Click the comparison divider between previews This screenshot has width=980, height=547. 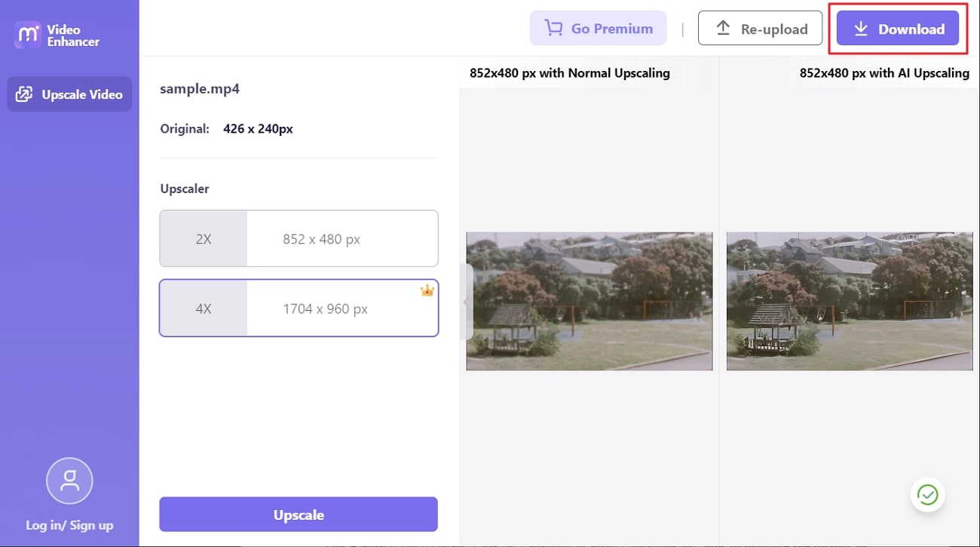point(719,302)
